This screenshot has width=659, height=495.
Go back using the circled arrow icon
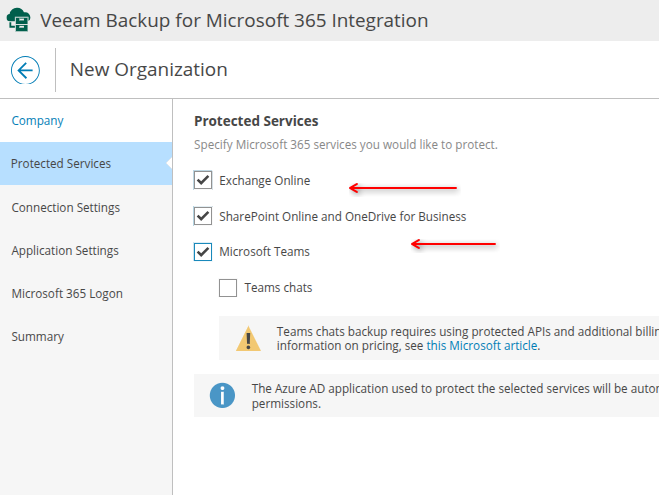(x=25, y=70)
